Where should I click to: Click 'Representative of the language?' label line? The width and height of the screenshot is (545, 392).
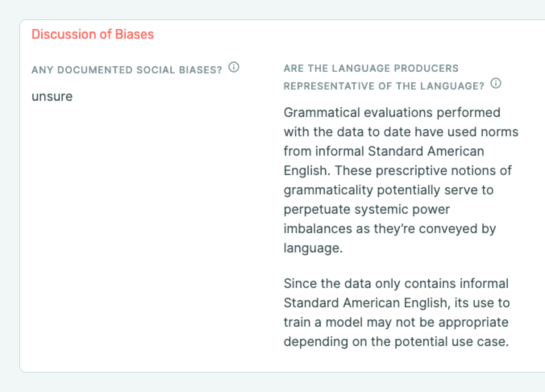click(x=384, y=86)
